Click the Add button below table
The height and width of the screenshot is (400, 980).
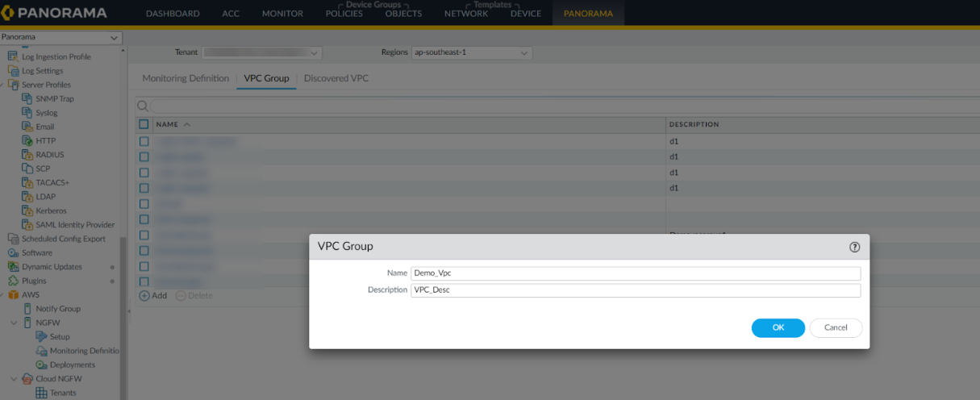[153, 295]
